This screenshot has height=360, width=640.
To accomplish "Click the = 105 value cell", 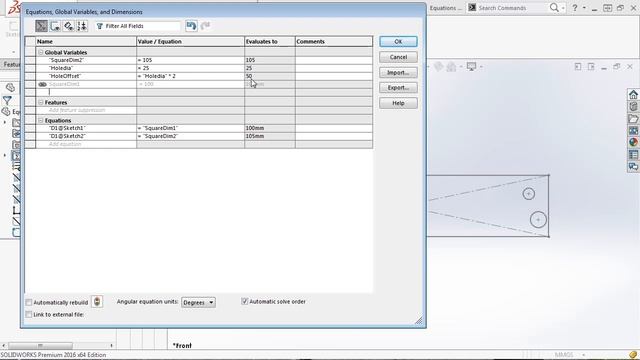I will click(190, 60).
